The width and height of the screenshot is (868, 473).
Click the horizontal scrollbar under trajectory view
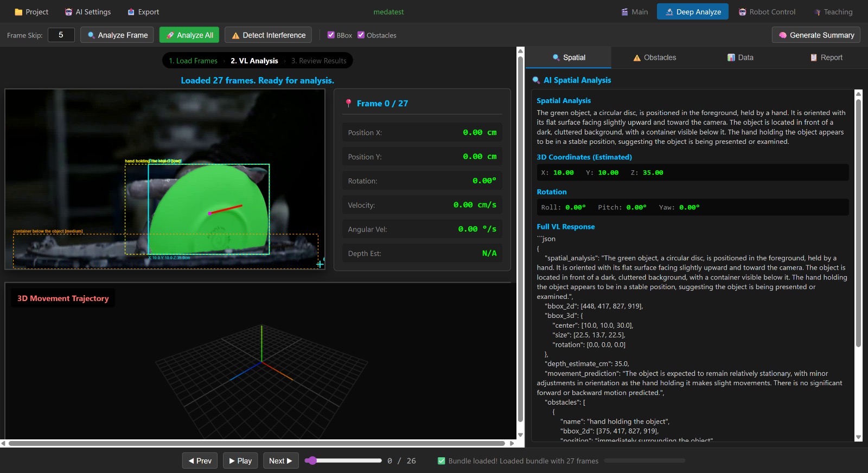coord(257,443)
